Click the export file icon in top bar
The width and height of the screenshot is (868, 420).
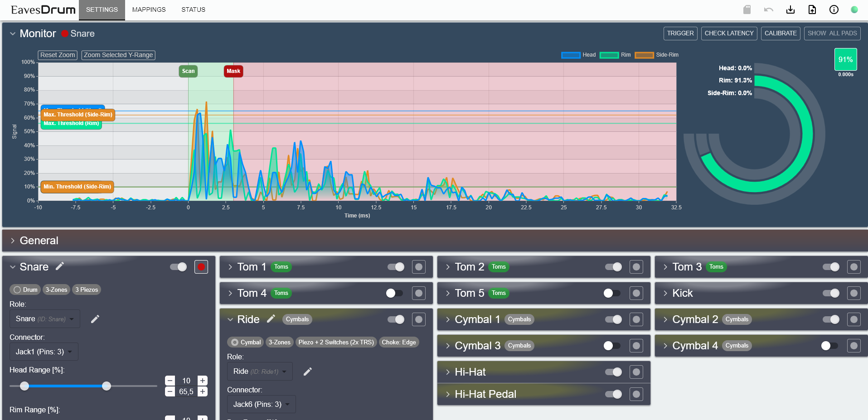click(812, 10)
